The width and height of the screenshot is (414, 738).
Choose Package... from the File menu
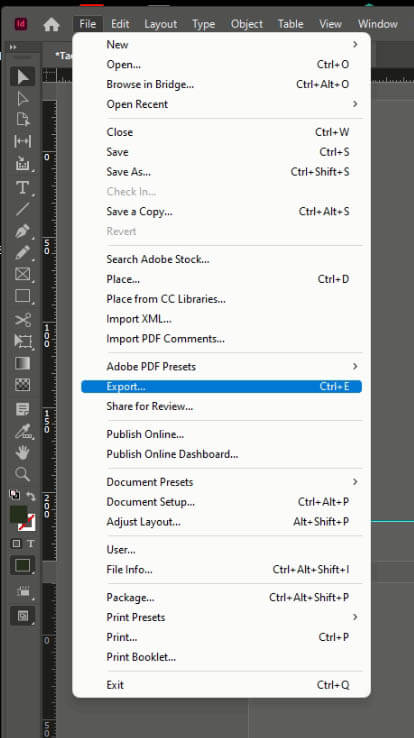222,597
